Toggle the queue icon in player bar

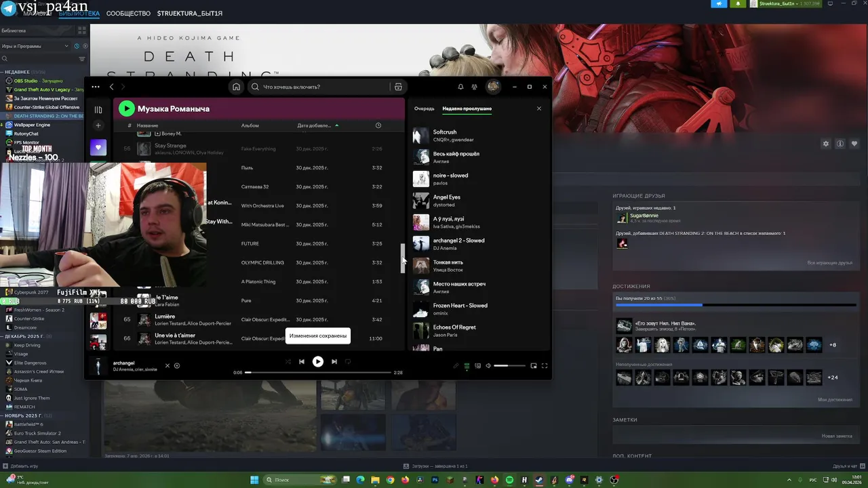point(467,366)
